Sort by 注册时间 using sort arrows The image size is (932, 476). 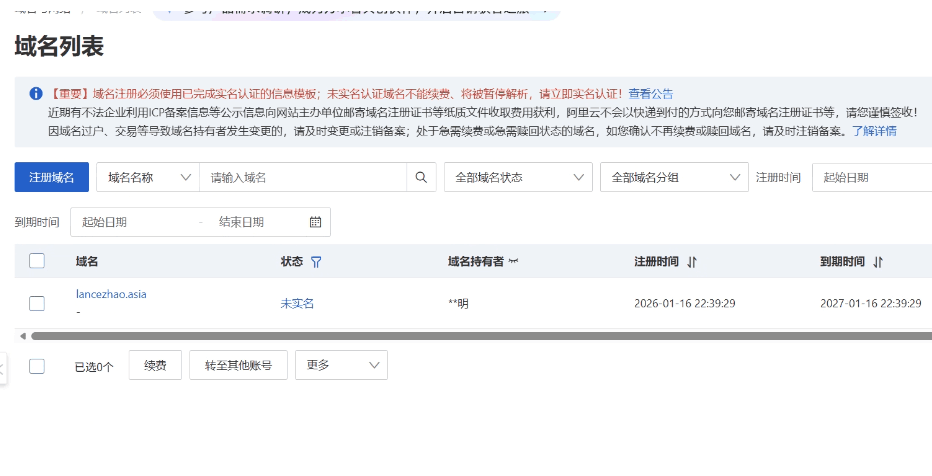(692, 262)
